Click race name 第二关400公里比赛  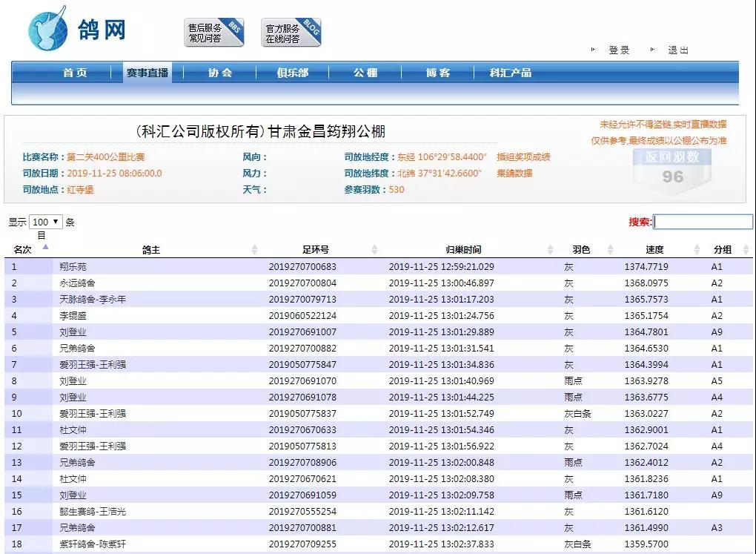105,156
